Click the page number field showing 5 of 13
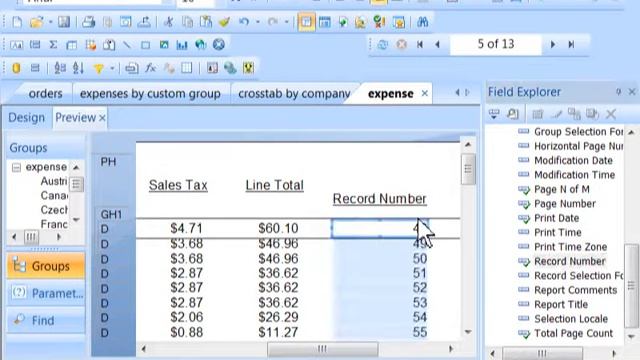This screenshot has height=360, width=640. point(496,44)
